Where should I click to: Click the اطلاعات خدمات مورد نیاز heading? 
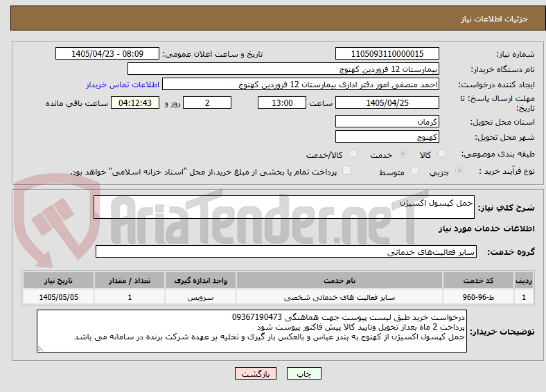[x=486, y=229]
